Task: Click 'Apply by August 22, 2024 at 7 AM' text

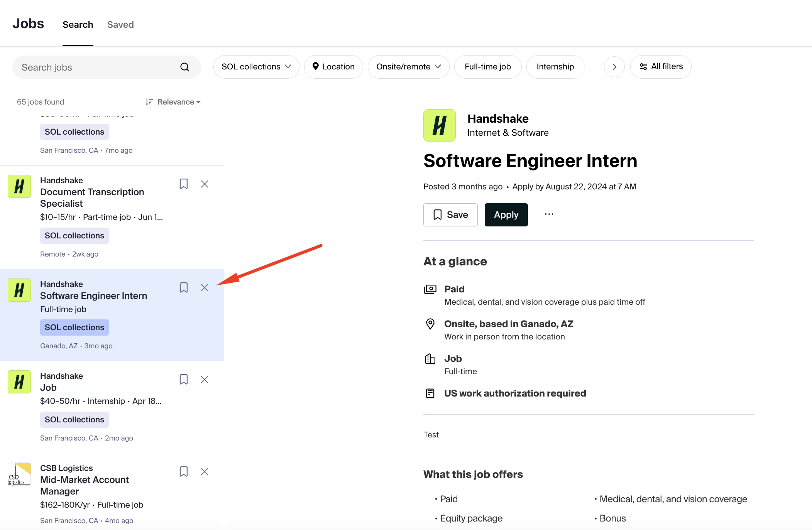Action: click(574, 187)
